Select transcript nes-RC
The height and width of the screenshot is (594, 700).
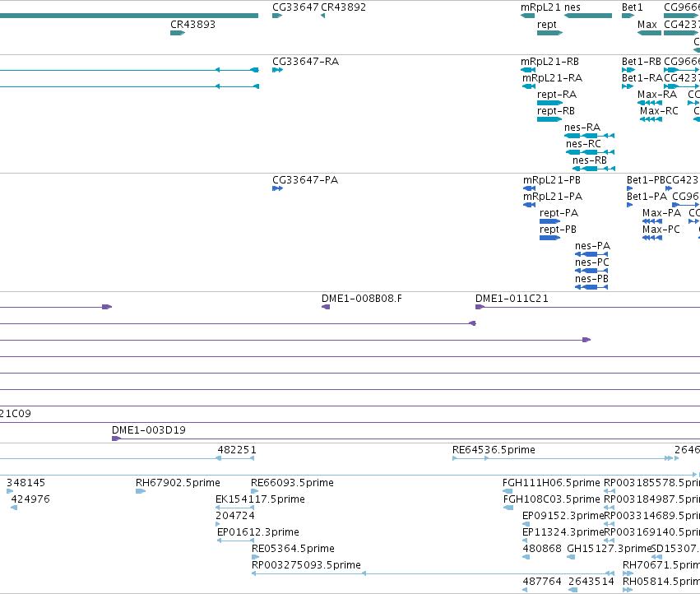point(590,152)
